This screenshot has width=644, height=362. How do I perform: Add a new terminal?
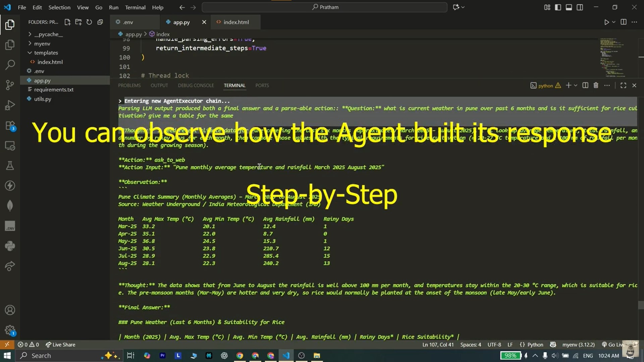pos(568,85)
